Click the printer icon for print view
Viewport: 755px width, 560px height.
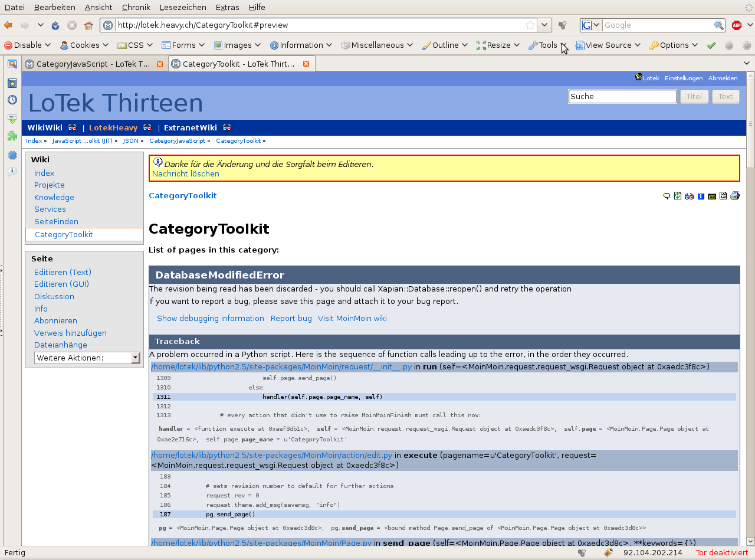click(734, 196)
